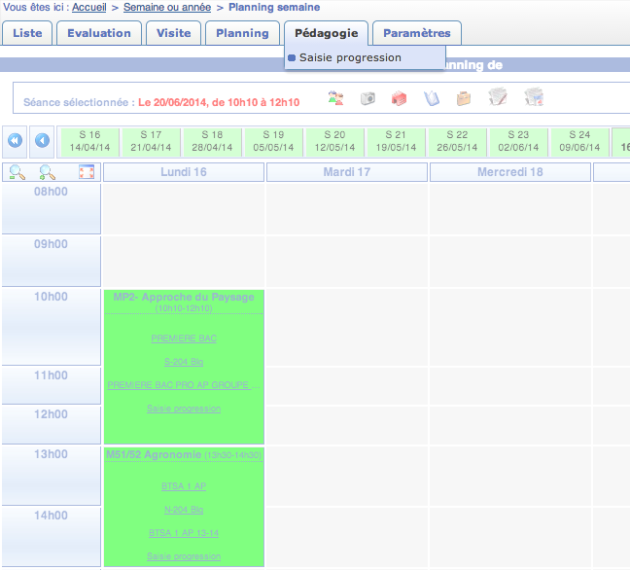Open the Planning tab
Viewport: 630px width, 570px height.
click(242, 33)
